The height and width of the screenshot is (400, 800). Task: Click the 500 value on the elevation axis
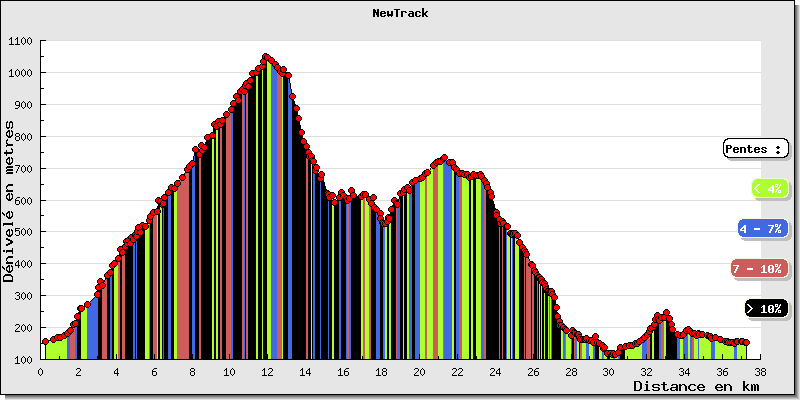coord(23,232)
